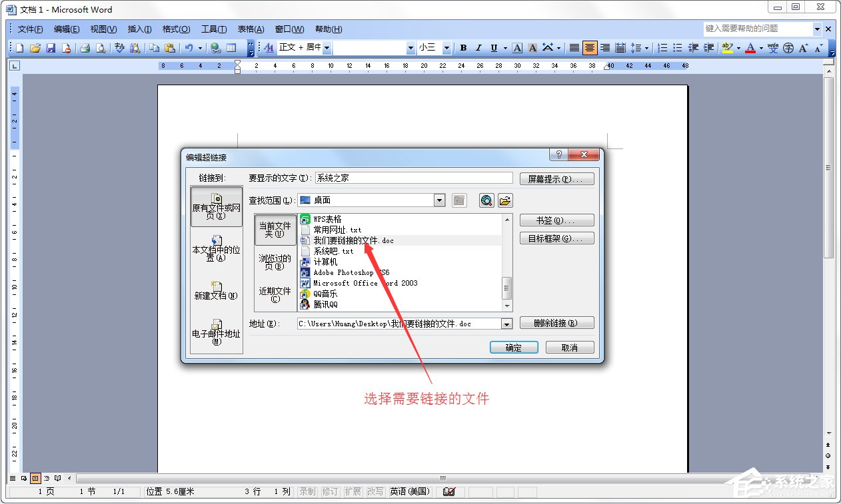Click the Phonetic Guide icon
The height and width of the screenshot is (504, 841).
[773, 48]
